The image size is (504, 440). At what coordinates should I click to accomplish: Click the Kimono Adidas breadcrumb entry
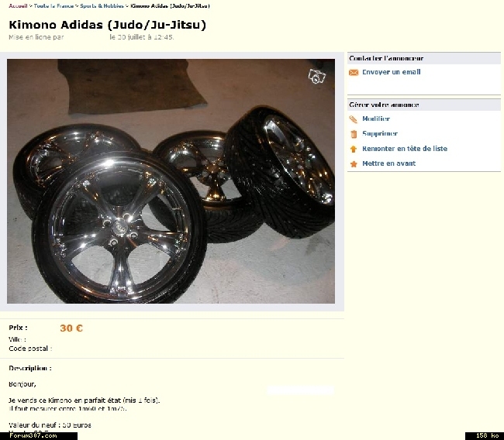tap(170, 5)
